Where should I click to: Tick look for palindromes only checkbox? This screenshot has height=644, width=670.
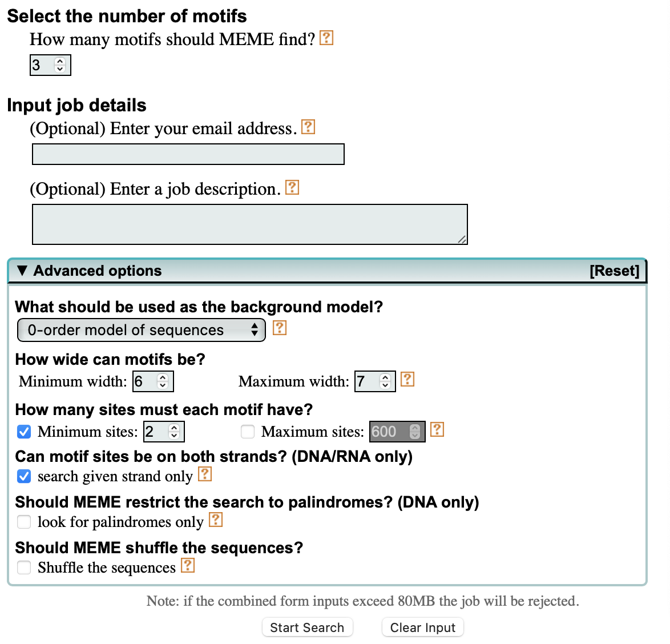coord(24,522)
